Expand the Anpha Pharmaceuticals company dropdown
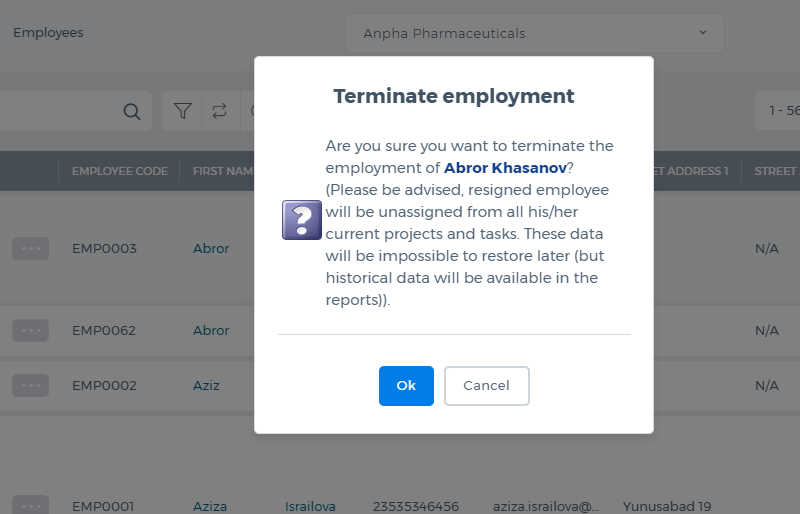 click(x=535, y=33)
